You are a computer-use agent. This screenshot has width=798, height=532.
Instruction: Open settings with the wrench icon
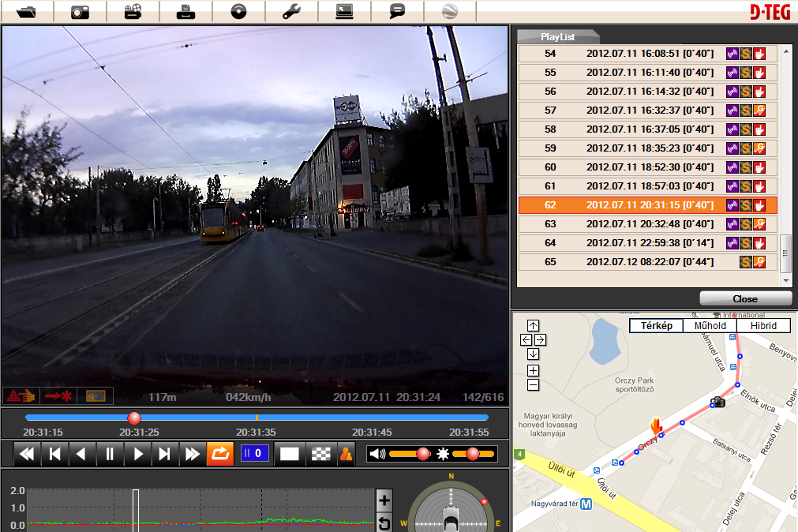291,12
